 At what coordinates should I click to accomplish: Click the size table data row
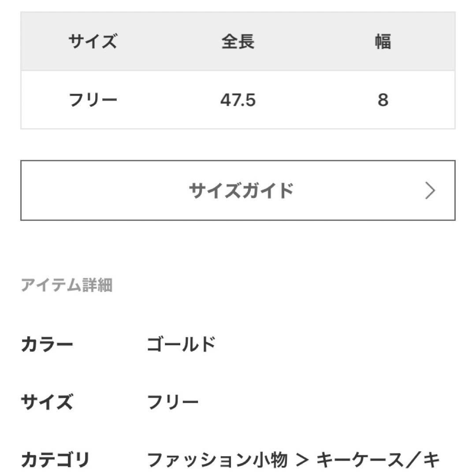pos(238,100)
